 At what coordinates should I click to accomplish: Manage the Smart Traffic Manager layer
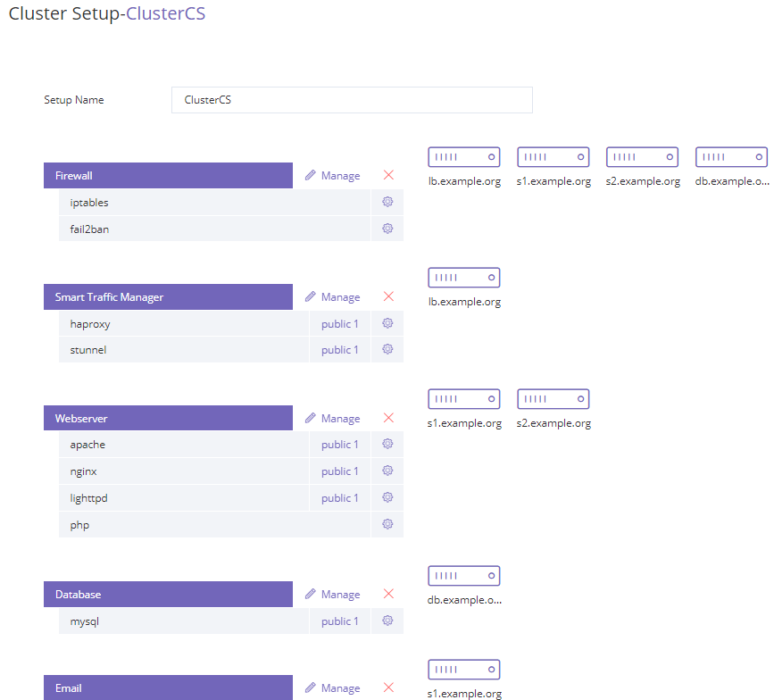point(333,297)
